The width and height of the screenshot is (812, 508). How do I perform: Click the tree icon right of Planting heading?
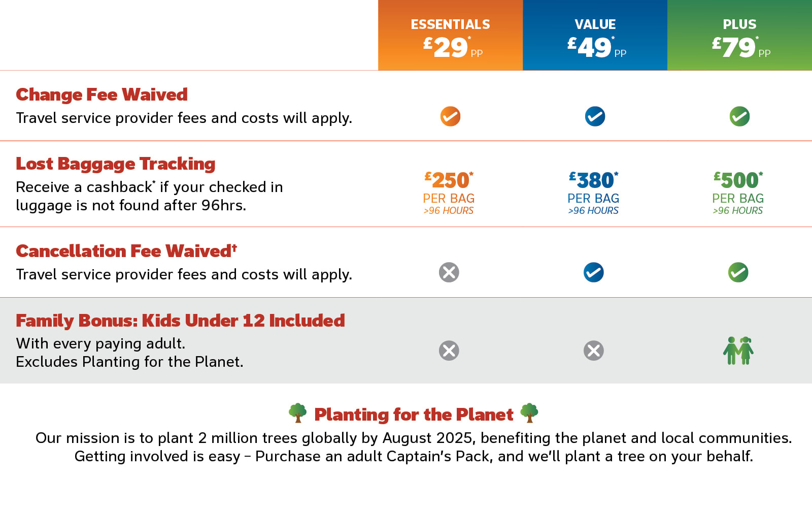click(529, 413)
